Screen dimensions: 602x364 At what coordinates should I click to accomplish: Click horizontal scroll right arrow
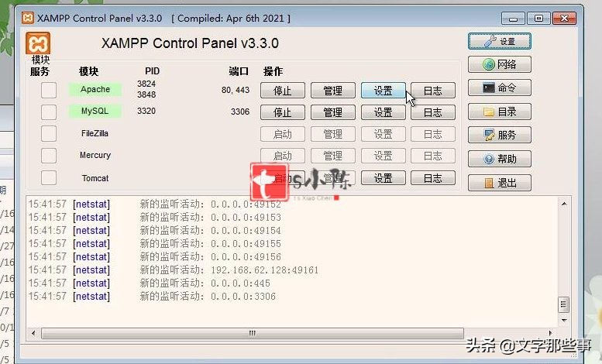coord(551,333)
